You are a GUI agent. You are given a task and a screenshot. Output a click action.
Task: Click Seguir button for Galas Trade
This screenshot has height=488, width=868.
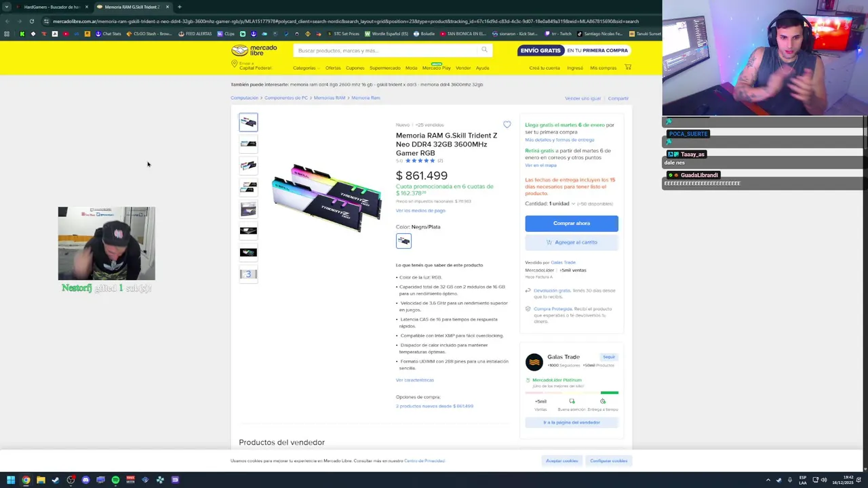[x=609, y=357]
